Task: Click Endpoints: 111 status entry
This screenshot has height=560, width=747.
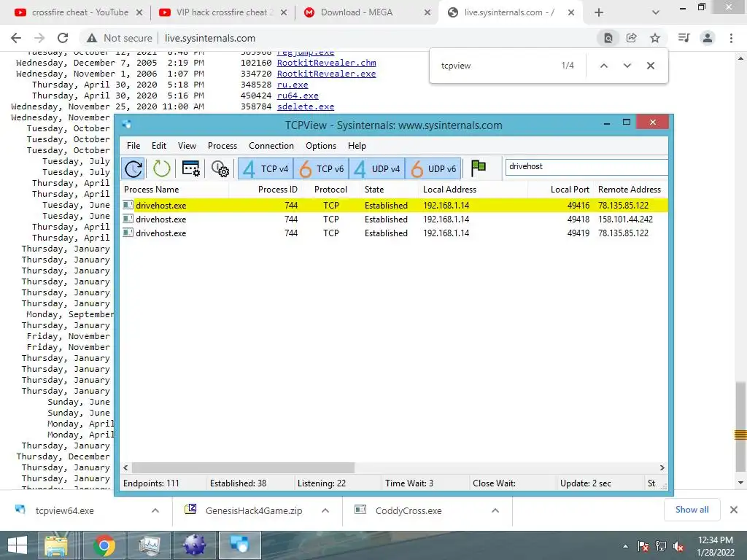Action: [151, 483]
